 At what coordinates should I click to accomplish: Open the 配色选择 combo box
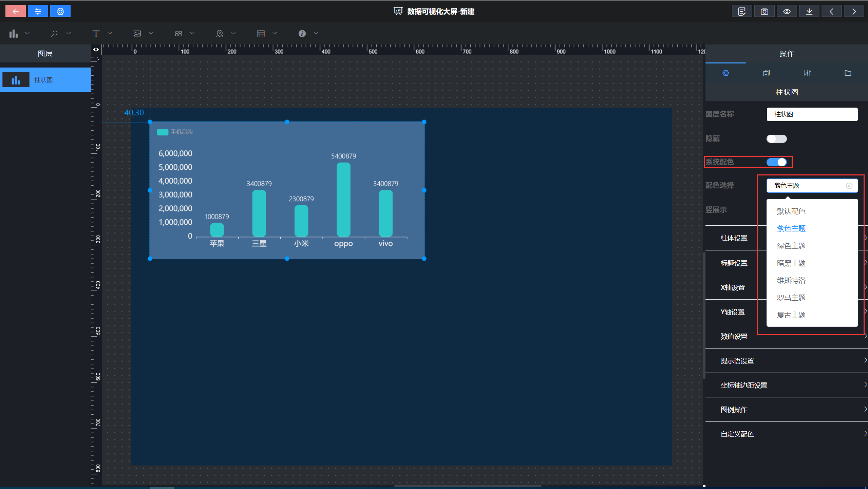[812, 186]
